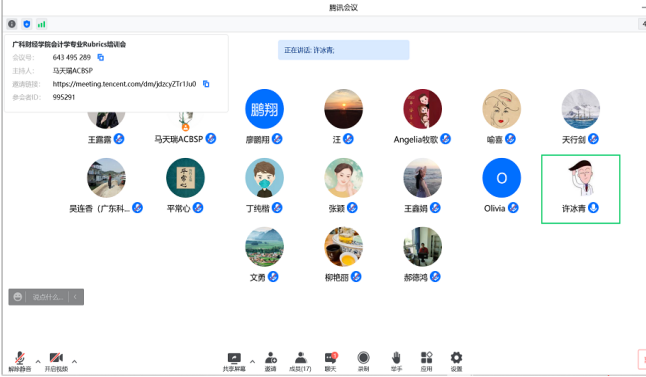Expand audio options arrow beside microphone

(x=38, y=361)
